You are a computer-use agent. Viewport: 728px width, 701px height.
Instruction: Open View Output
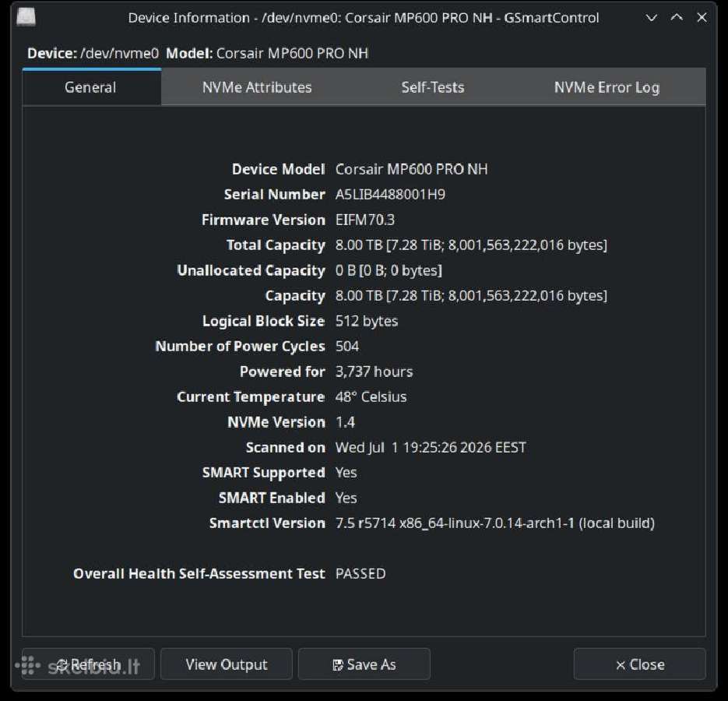point(227,664)
